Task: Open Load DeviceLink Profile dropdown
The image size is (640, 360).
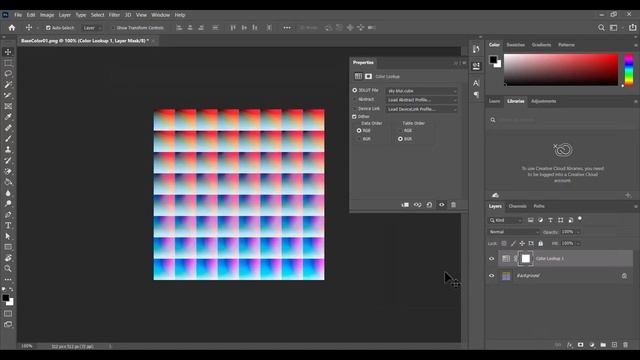Action: tap(422, 109)
